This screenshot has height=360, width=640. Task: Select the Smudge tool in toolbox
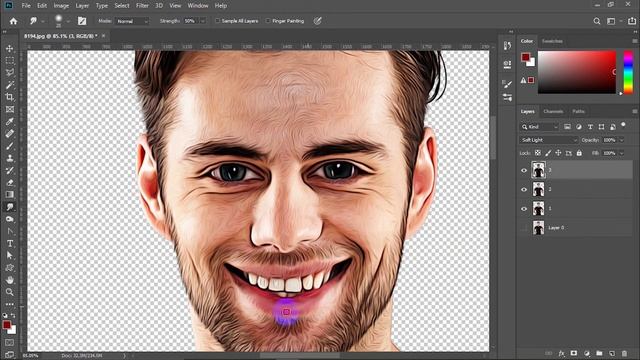pyautogui.click(x=10, y=207)
